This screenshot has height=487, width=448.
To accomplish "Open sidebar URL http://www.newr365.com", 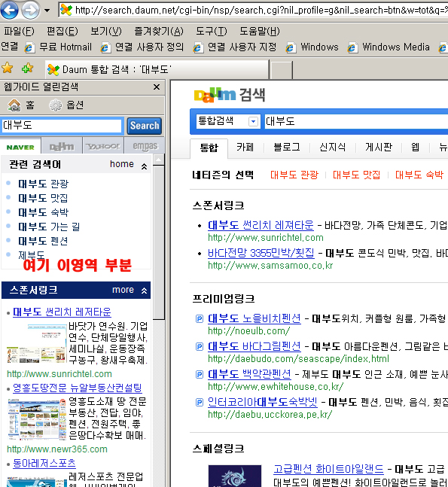I will pyautogui.click(x=57, y=449).
